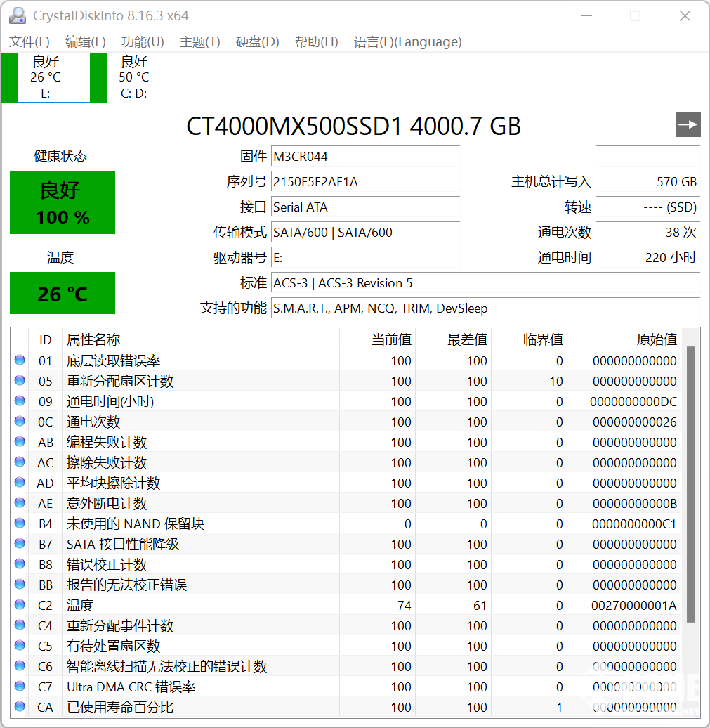
Task: Click the ID column header
Action: coord(45,339)
